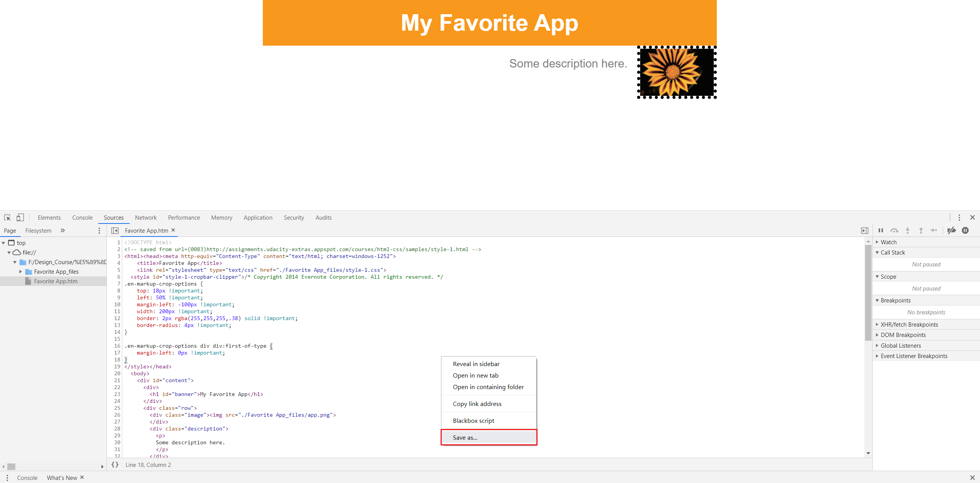Step into next function call
The width and height of the screenshot is (980, 483).
(908, 230)
